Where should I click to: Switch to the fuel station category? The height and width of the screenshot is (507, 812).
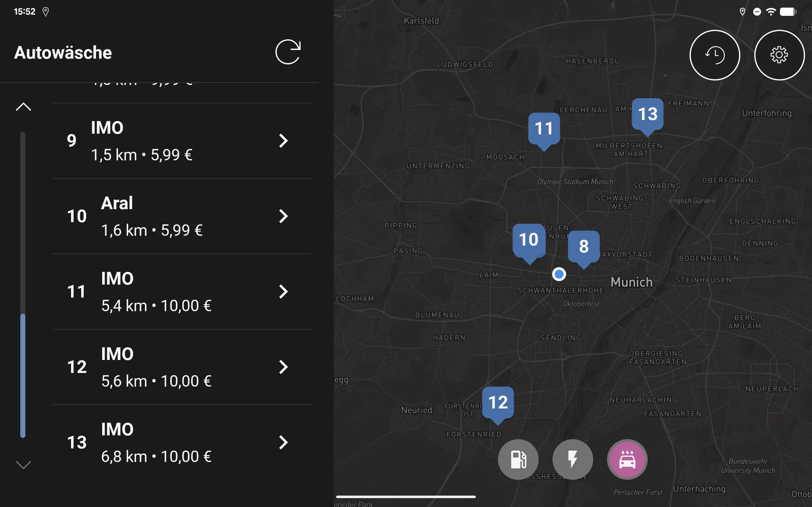click(518, 459)
